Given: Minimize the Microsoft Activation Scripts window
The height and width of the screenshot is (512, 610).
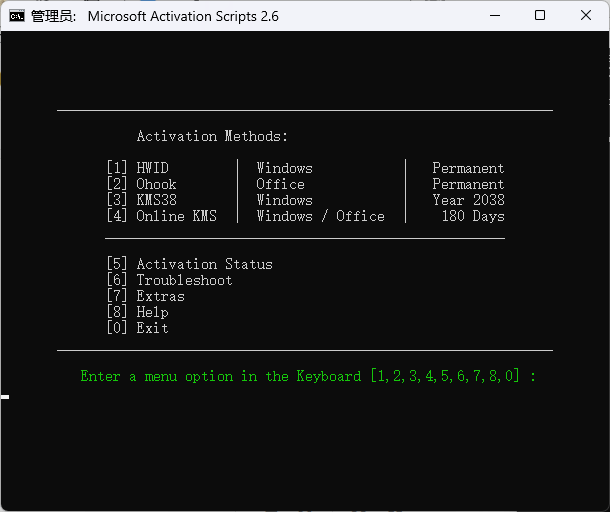Looking at the screenshot, I should tap(495, 16).
